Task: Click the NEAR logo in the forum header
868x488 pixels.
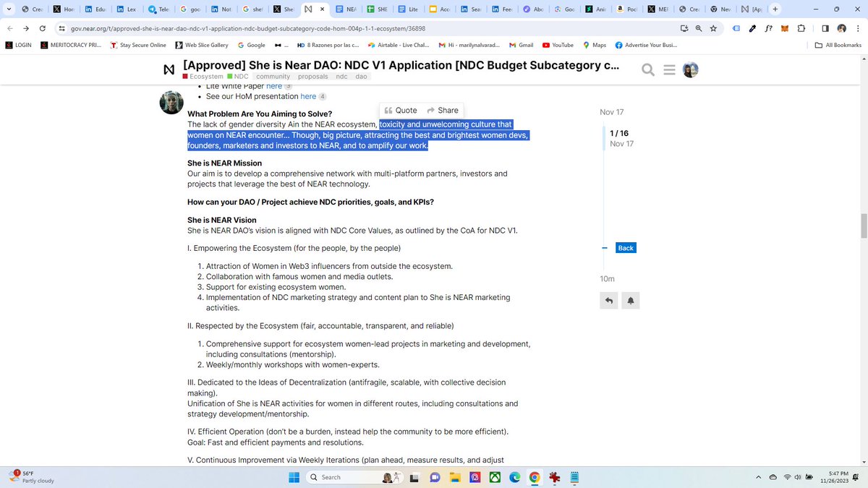Action: point(169,70)
